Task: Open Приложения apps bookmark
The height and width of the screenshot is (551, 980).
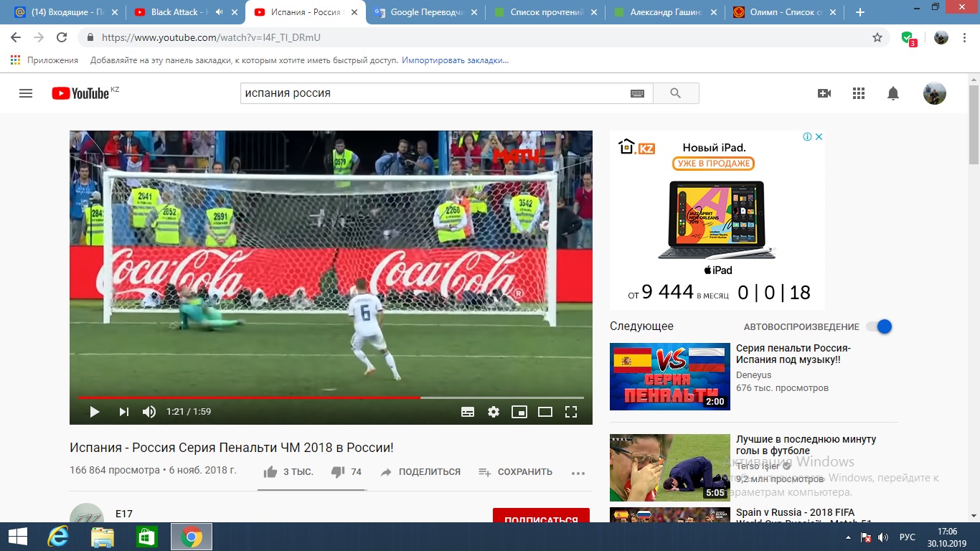Action: click(x=44, y=60)
